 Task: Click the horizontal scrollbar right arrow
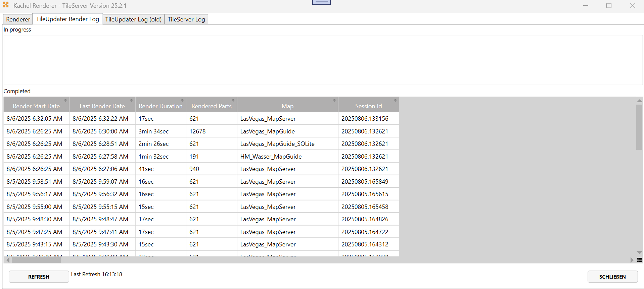click(632, 260)
